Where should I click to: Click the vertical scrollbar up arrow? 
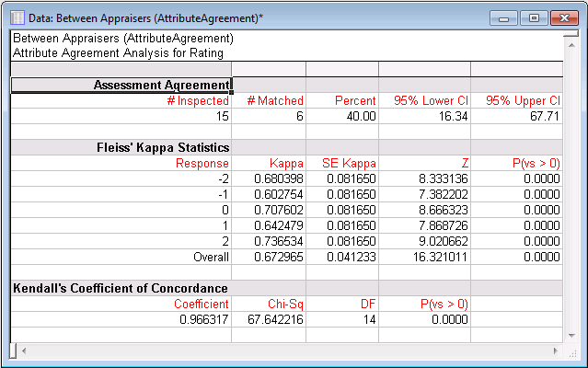pyautogui.click(x=571, y=45)
